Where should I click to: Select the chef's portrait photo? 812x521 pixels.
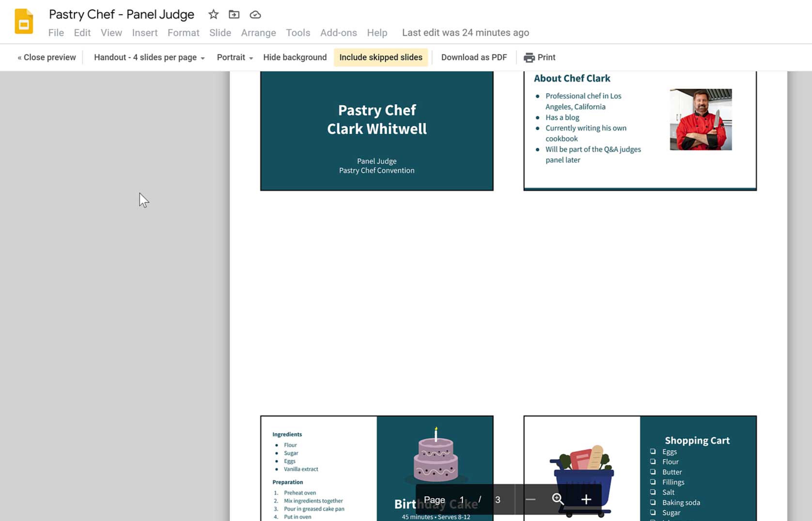[x=701, y=119]
